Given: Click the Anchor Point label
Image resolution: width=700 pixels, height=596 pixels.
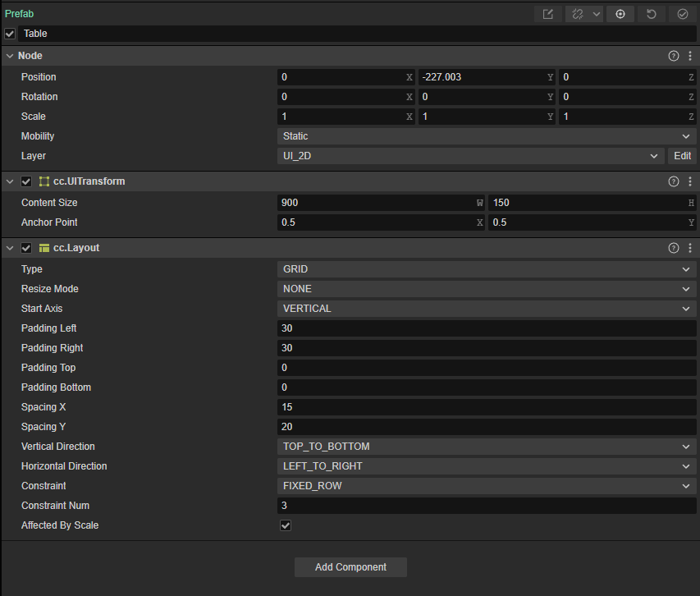Looking at the screenshot, I should pyautogui.click(x=49, y=222).
